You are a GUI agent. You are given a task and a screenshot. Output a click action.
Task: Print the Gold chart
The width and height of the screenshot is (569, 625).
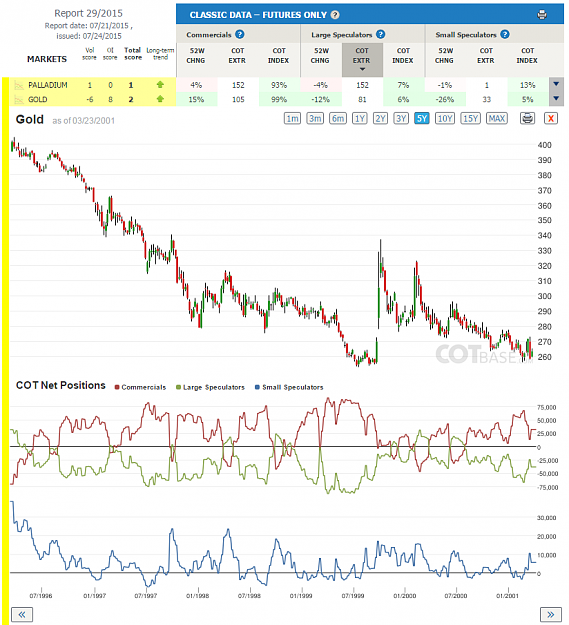pyautogui.click(x=527, y=118)
